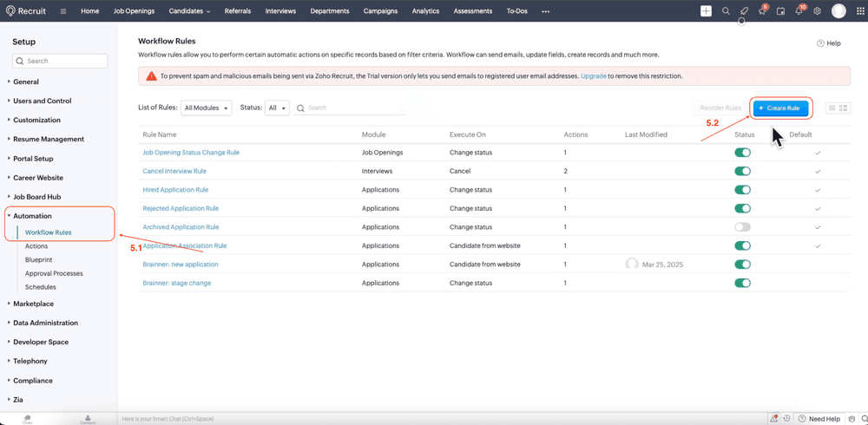Open Hired Application Rule link
The height and width of the screenshot is (425, 868).
175,190
